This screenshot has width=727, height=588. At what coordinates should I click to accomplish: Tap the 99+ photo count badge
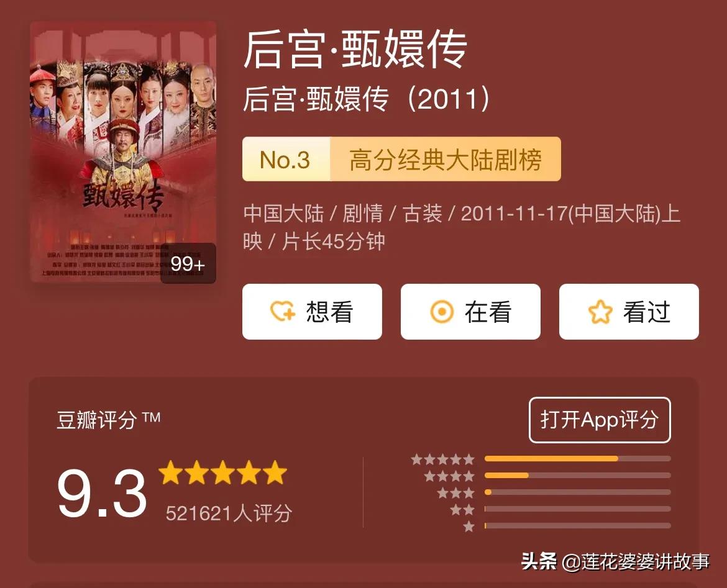188,263
